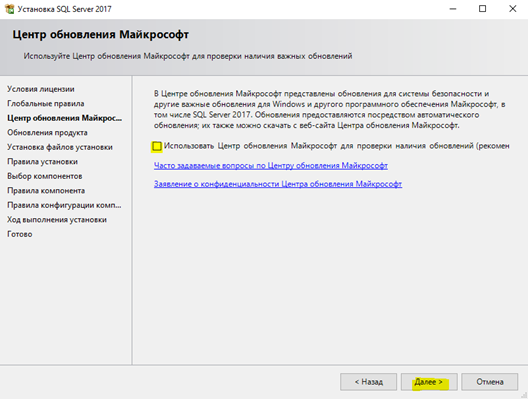Select the Готово step

(20, 234)
